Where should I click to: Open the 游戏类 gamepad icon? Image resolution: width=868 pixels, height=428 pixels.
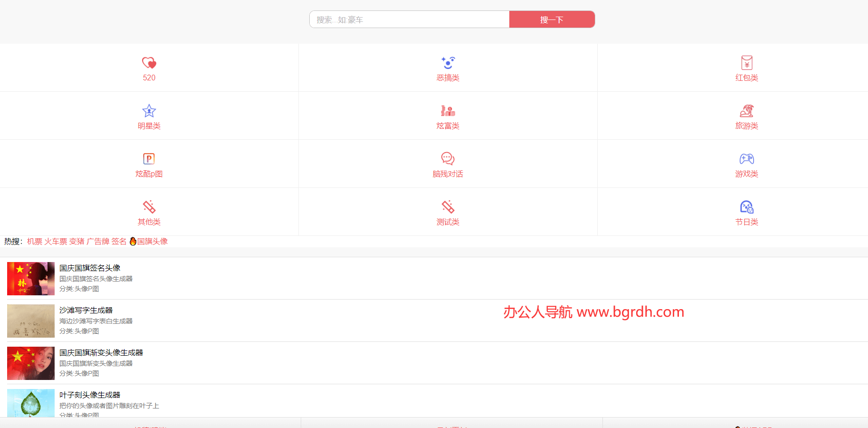pos(746,159)
